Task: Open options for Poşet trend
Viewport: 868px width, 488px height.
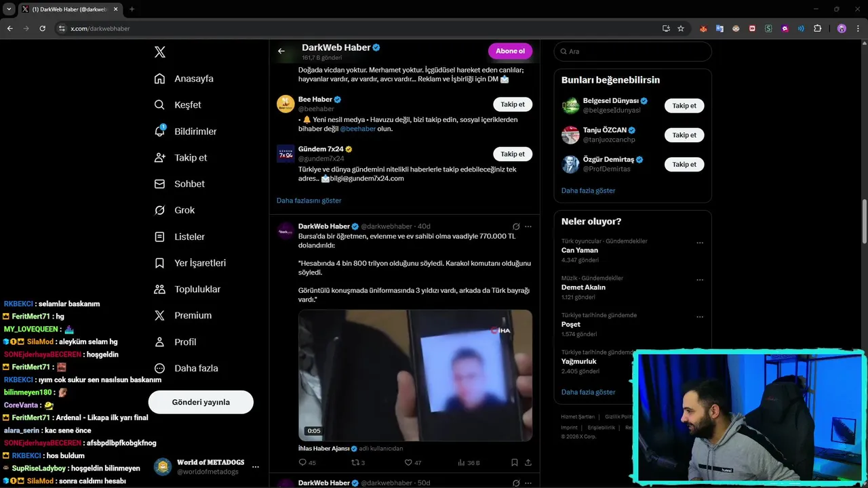Action: [x=700, y=317]
